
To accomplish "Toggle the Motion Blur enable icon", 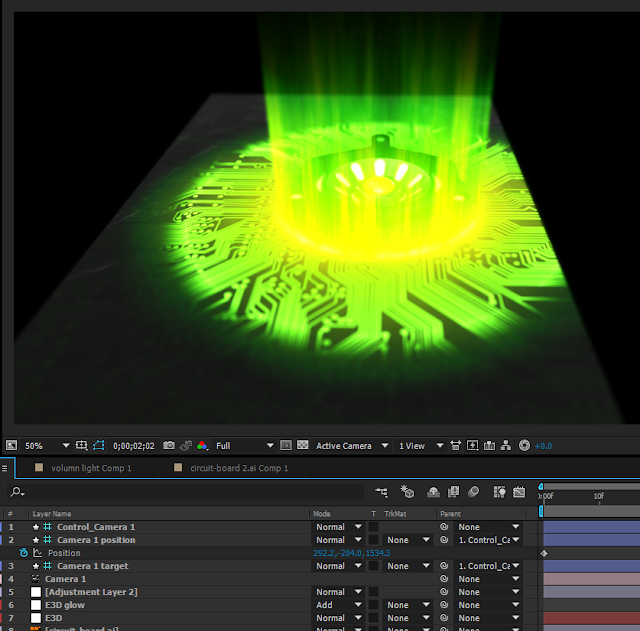I will tap(473, 492).
